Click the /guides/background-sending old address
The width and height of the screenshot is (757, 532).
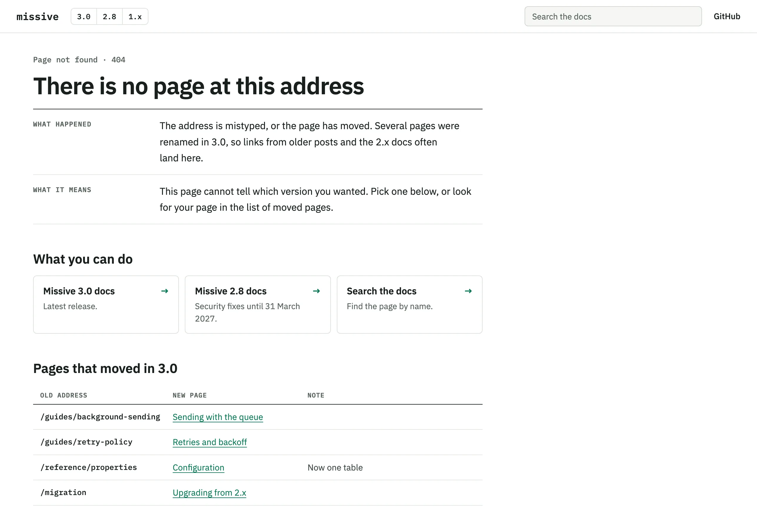(x=100, y=417)
